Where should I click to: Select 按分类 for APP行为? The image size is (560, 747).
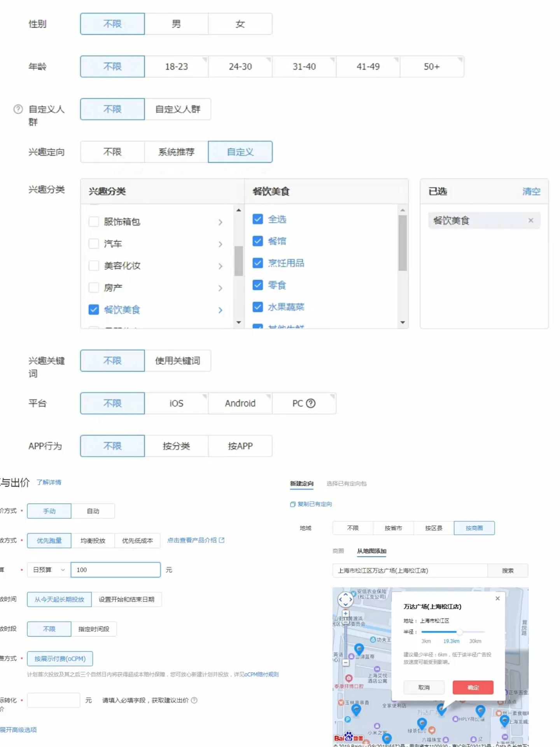[x=177, y=446]
